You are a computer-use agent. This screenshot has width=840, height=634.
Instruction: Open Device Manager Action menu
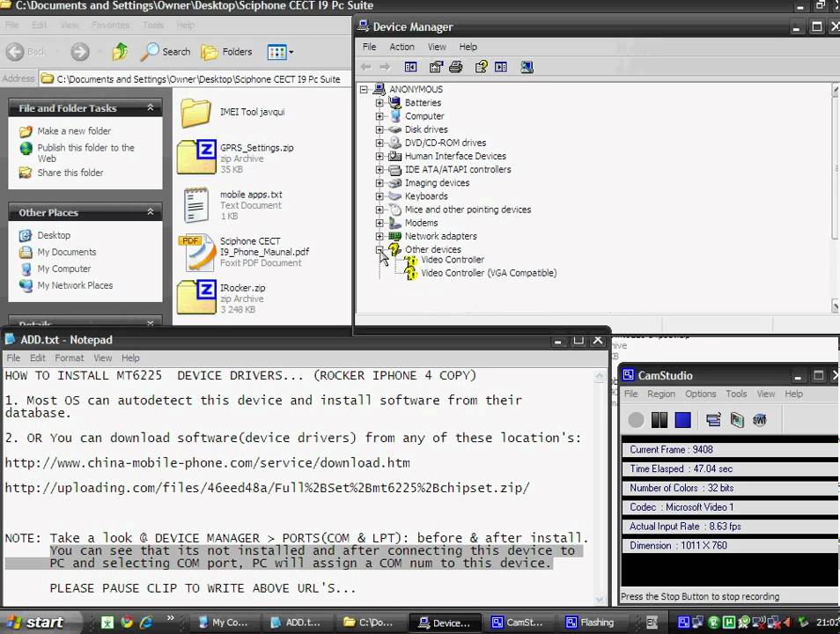pos(402,47)
